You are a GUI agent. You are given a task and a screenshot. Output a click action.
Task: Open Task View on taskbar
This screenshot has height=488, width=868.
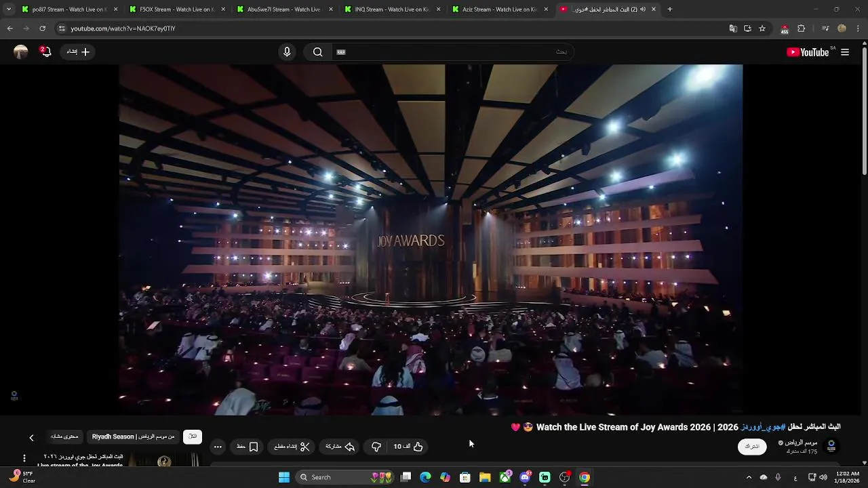coord(406,477)
